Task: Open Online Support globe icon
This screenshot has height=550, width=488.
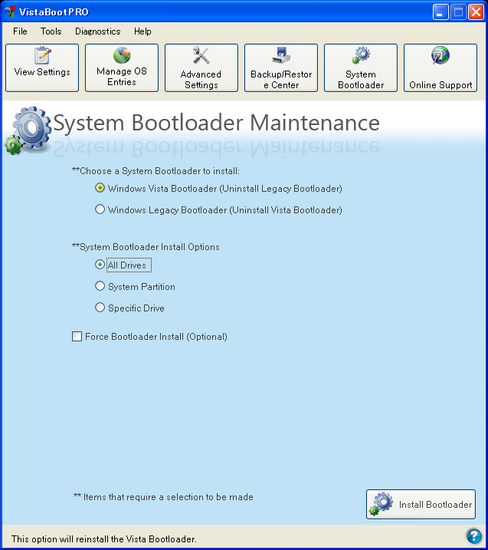Action: pyautogui.click(x=440, y=55)
